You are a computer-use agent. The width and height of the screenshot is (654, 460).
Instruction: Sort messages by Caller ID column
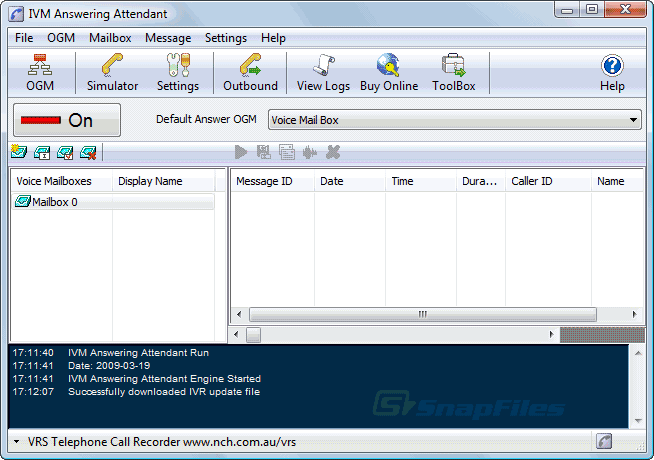pos(548,181)
